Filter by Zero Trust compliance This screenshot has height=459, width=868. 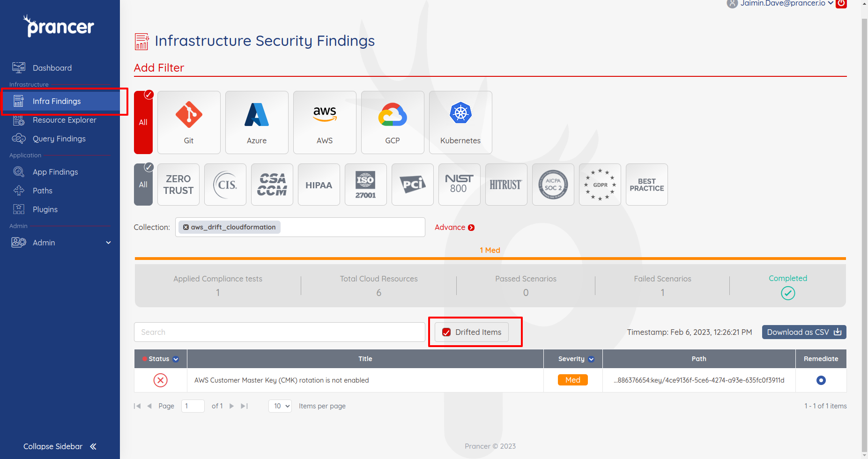(178, 185)
